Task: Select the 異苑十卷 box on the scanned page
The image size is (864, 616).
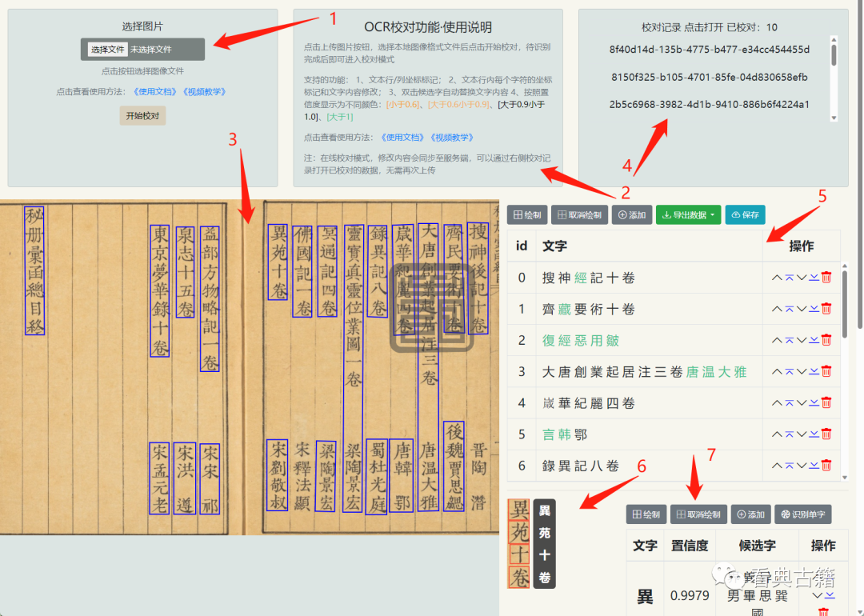Action: click(x=278, y=262)
